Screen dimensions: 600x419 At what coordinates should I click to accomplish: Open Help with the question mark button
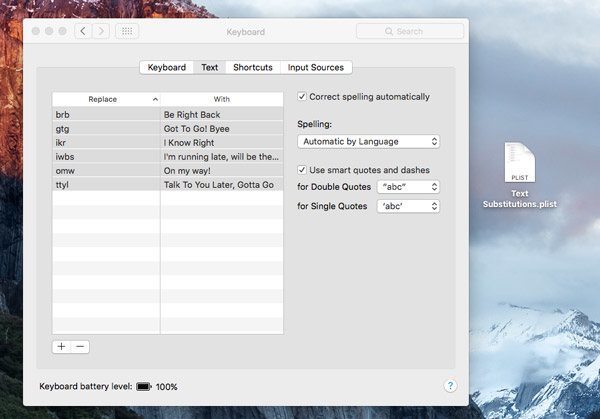coord(450,386)
